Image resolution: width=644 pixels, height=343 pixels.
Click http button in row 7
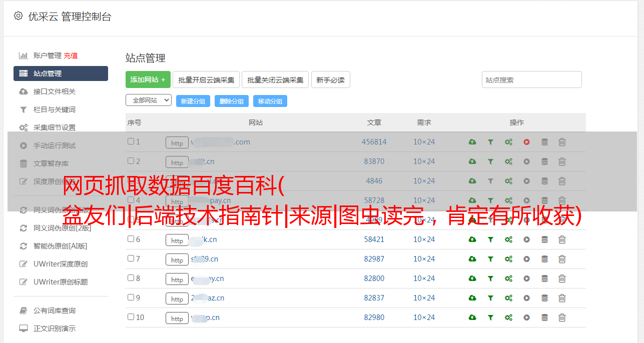click(177, 259)
